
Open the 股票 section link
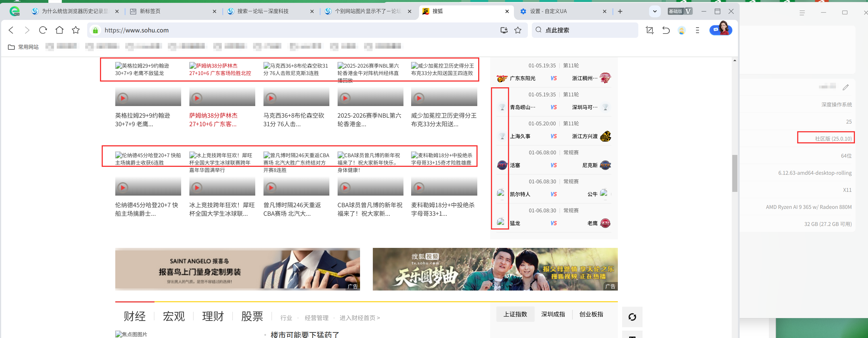tap(252, 316)
